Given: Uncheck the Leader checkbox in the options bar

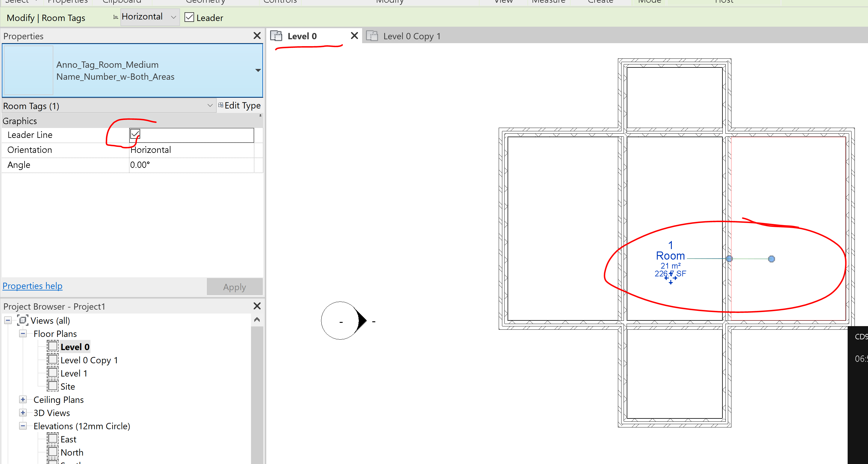Looking at the screenshot, I should pyautogui.click(x=189, y=17).
